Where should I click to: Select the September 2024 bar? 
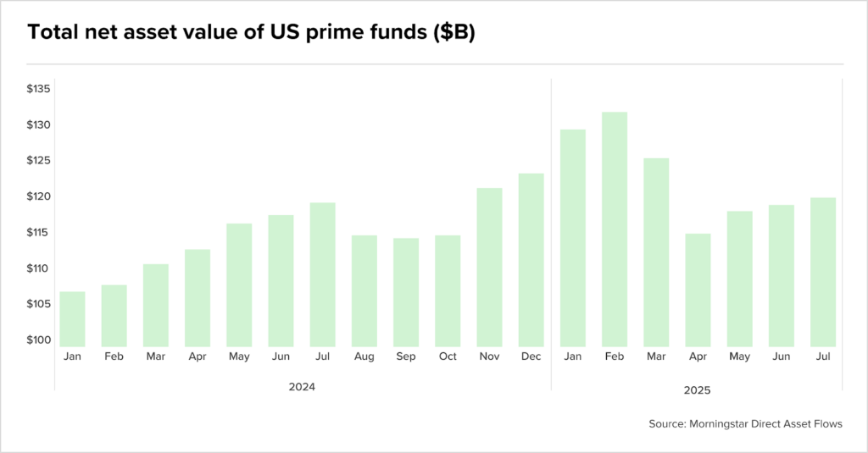(406, 293)
